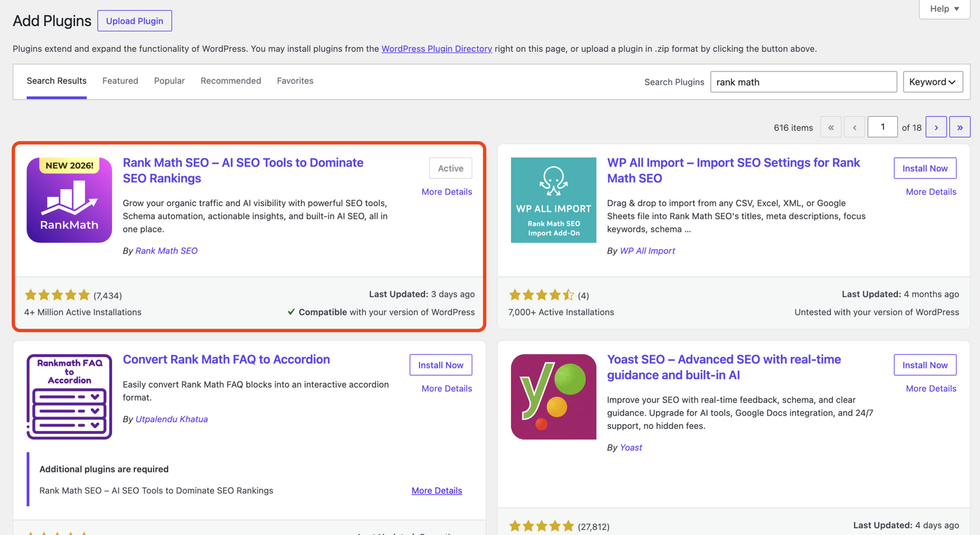Screen dimensions: 980x535
Task: Open the Yoast SEO plugin title link
Action: [x=724, y=367]
